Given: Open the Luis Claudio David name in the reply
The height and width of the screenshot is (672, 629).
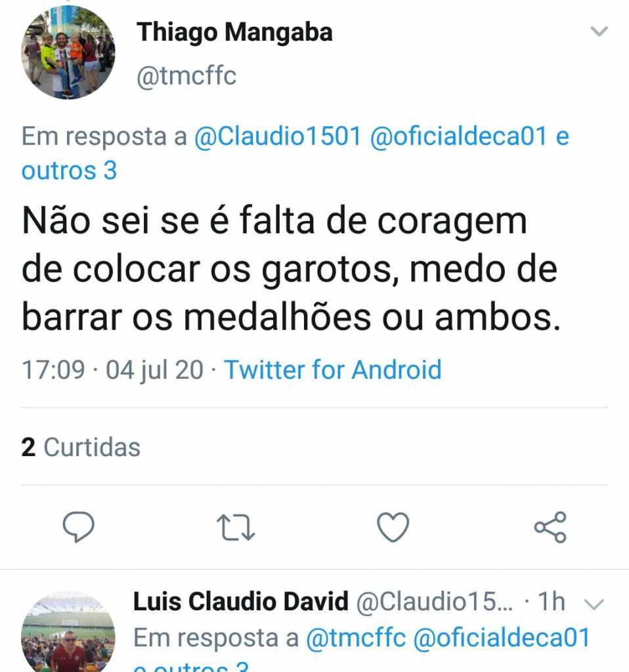Looking at the screenshot, I should click(240, 601).
